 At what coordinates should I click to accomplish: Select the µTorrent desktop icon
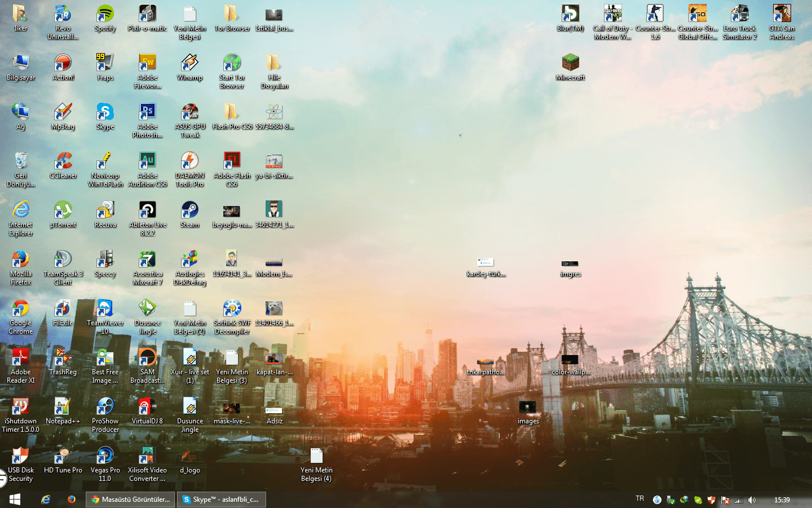tap(63, 215)
